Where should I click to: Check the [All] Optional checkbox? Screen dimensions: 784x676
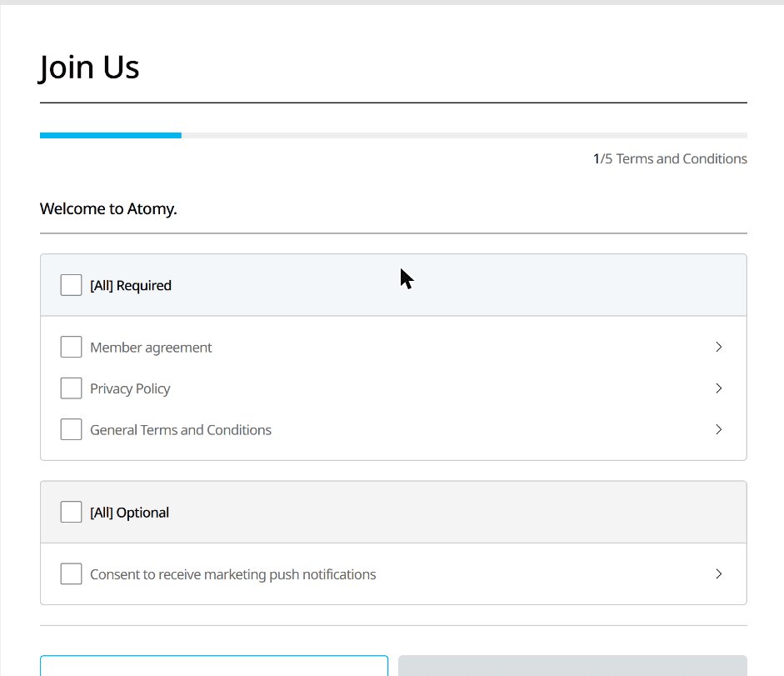coord(71,512)
